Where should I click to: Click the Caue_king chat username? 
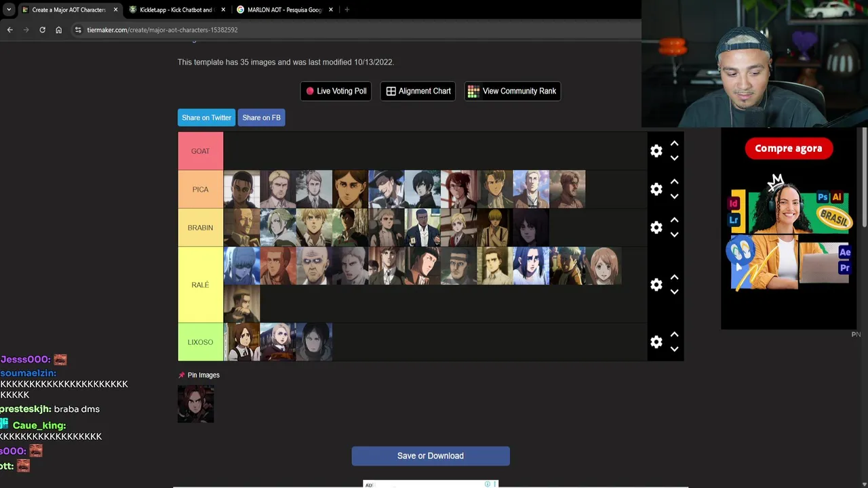tap(39, 426)
